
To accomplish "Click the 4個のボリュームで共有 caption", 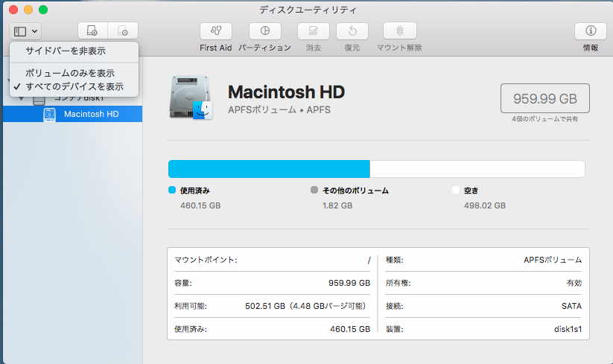I will 545,119.
